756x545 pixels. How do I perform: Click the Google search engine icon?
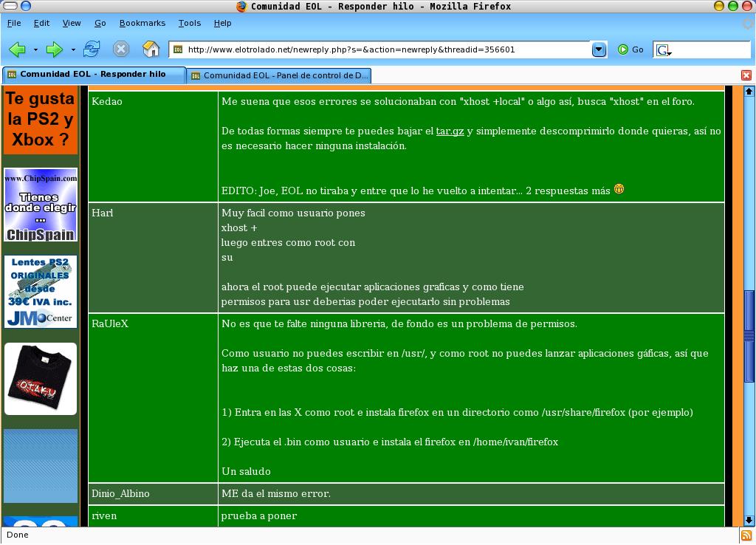click(x=664, y=49)
